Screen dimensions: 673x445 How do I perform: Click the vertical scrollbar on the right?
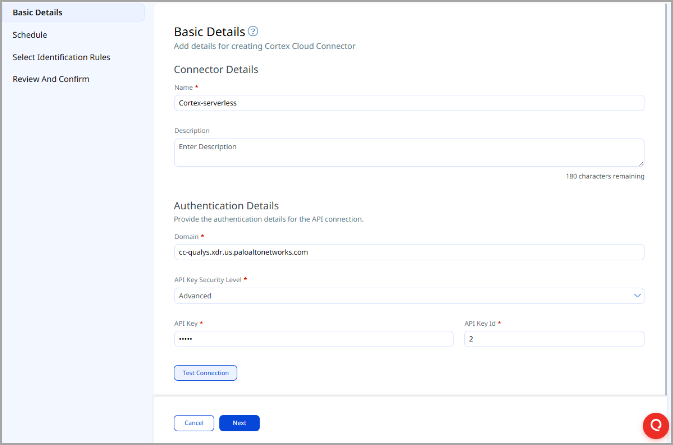[x=668, y=200]
